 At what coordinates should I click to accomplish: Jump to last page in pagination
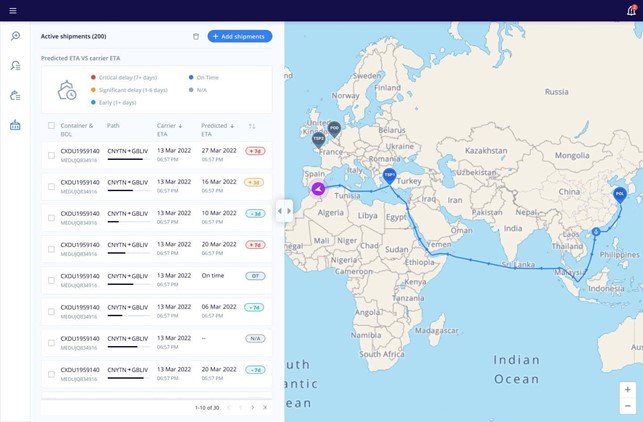coord(265,407)
